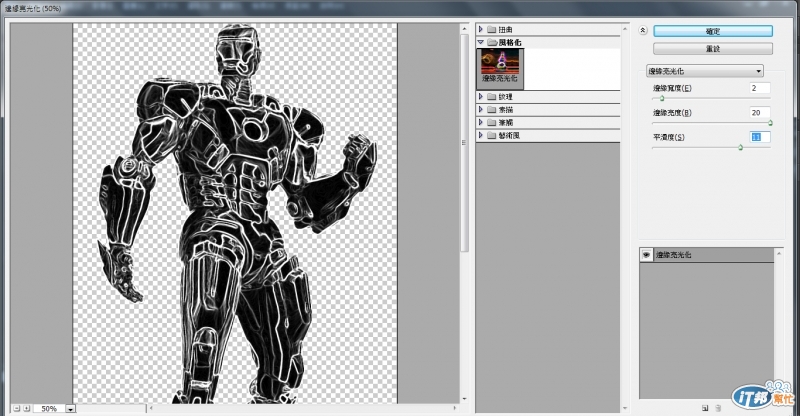Open the 邊緣亮光化 filter dropdown
Image resolution: width=800 pixels, height=416 pixels.
[x=705, y=71]
